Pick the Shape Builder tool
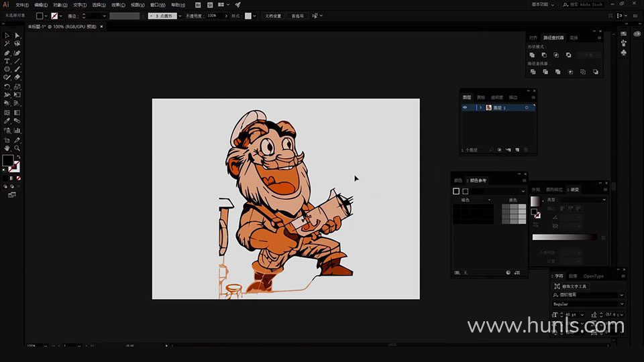 coord(7,103)
